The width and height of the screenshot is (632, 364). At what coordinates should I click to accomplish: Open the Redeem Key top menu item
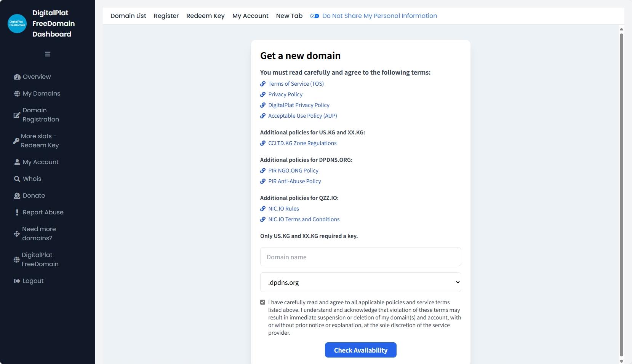click(x=205, y=16)
